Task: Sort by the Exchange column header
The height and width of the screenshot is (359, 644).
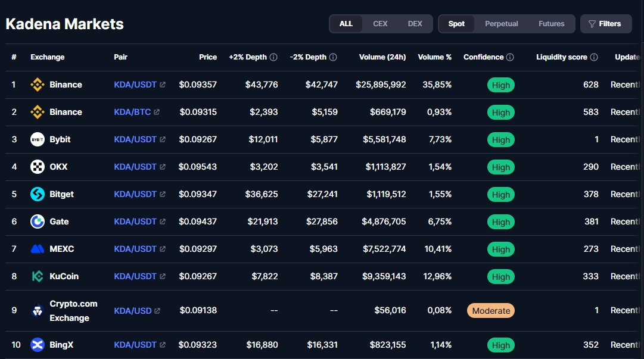Action: (47, 57)
